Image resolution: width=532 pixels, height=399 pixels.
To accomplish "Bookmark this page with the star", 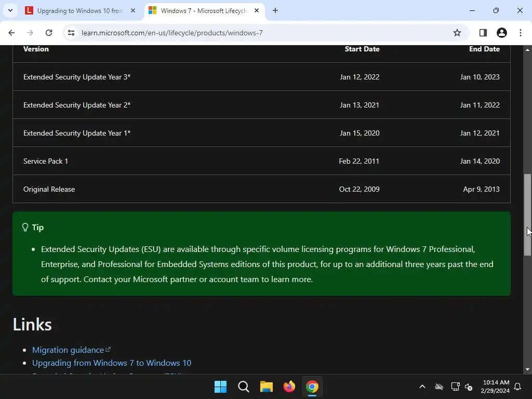I will point(457,33).
